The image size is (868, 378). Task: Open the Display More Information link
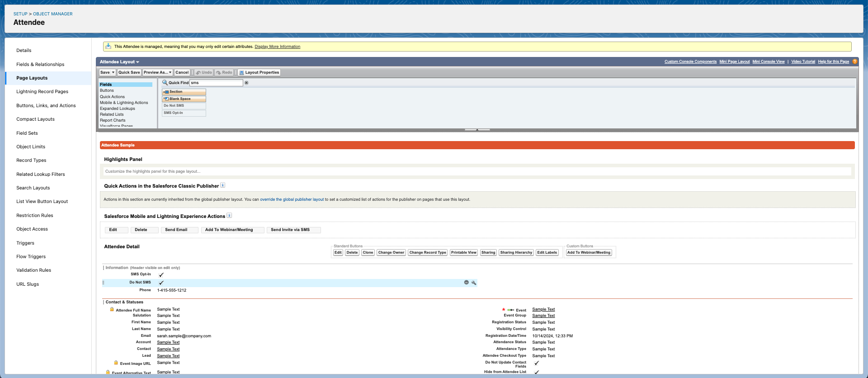click(277, 47)
